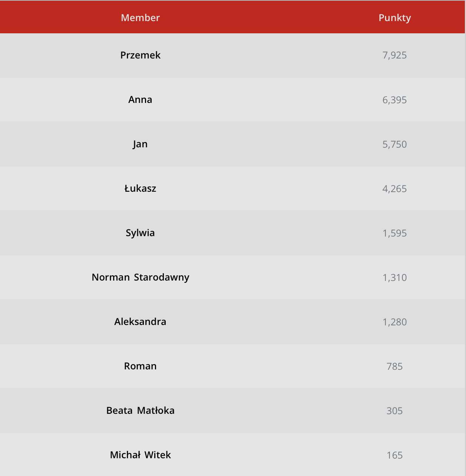Open Anna's member entry
The width and height of the screenshot is (466, 476).
tap(140, 100)
